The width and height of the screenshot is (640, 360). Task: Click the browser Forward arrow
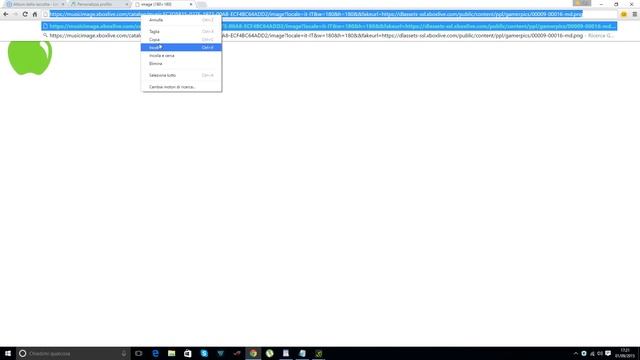(x=16, y=14)
